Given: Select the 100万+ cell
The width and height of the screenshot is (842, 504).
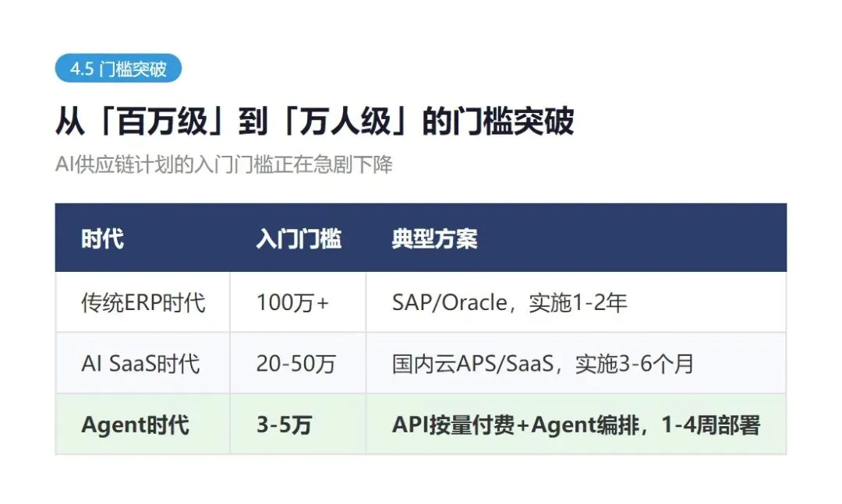Looking at the screenshot, I should tap(298, 302).
